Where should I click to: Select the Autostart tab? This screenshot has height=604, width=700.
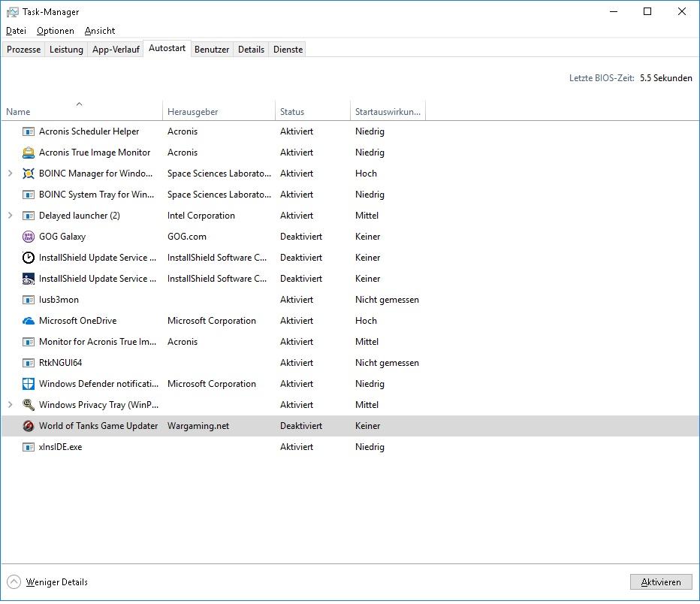[x=167, y=48]
